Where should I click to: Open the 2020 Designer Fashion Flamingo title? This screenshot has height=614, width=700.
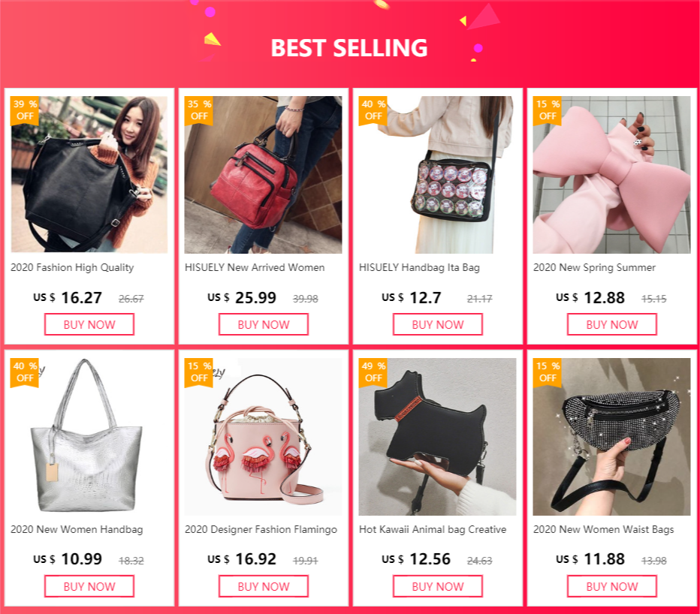coord(261,530)
